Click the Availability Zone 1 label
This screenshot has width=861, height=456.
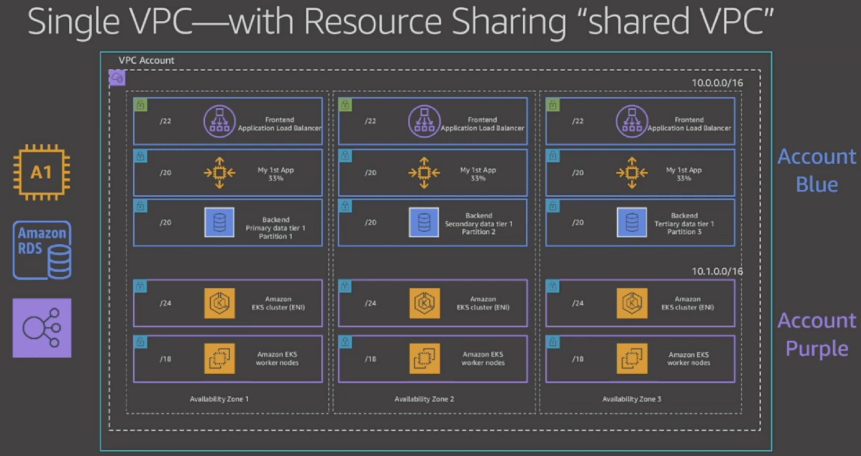point(219,399)
